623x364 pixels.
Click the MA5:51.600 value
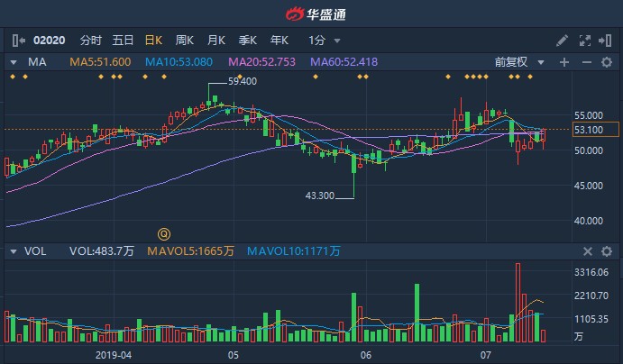click(100, 62)
